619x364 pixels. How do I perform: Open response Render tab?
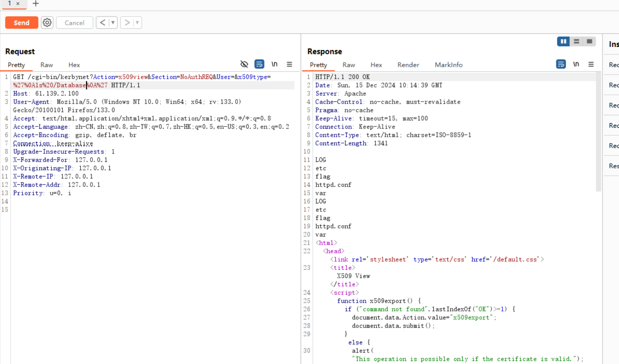point(408,65)
